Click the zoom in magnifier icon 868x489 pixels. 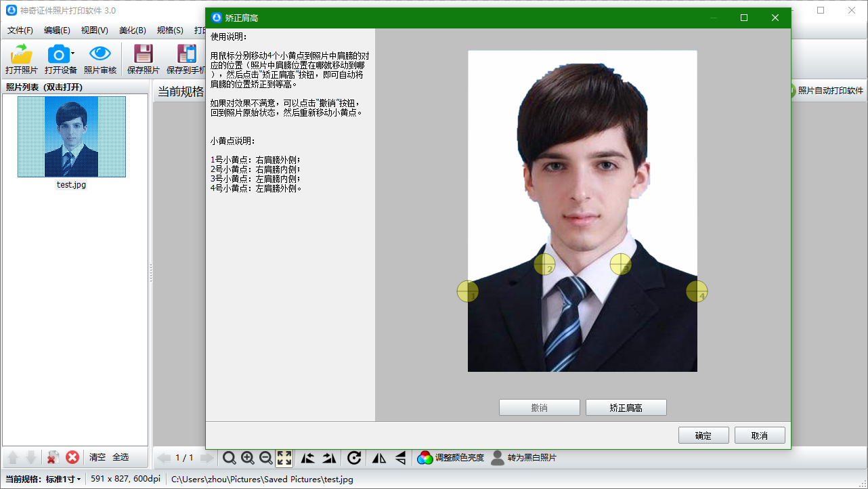(x=248, y=458)
